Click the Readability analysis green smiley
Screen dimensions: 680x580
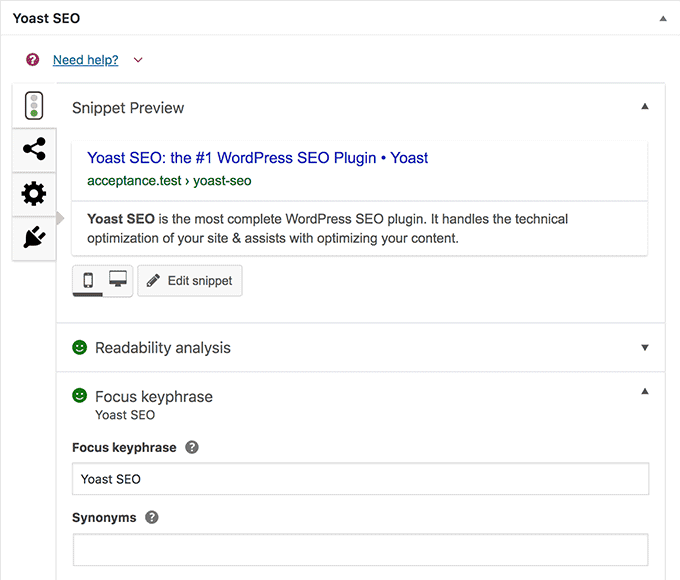(79, 347)
